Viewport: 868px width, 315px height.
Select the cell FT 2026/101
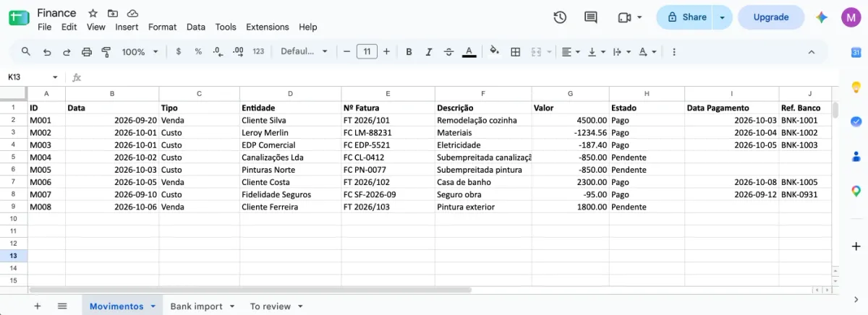click(388, 121)
